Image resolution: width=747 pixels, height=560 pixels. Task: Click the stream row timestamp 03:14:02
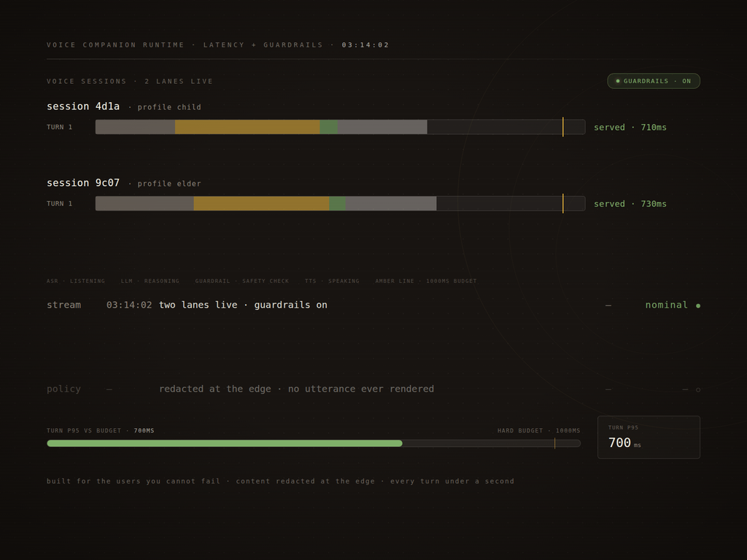pos(129,305)
